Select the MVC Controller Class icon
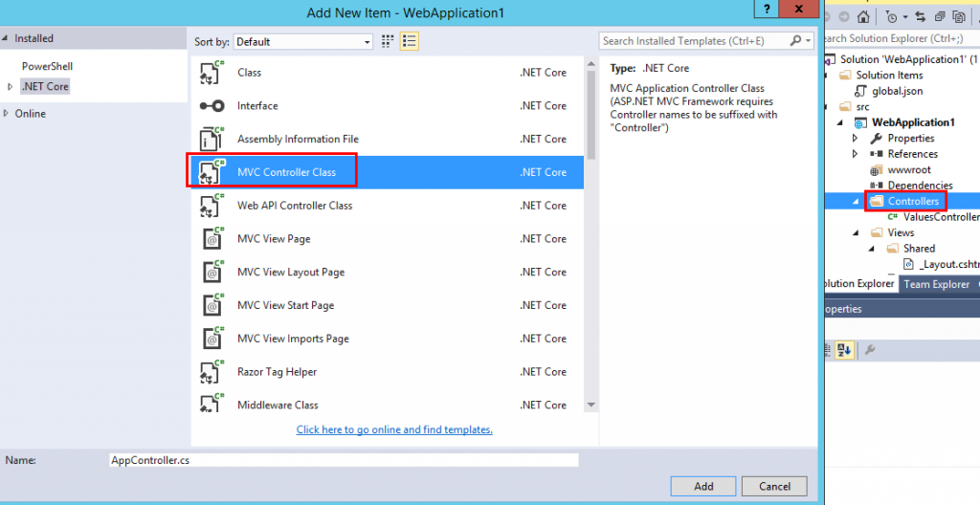This screenshot has height=505, width=980. point(212,172)
